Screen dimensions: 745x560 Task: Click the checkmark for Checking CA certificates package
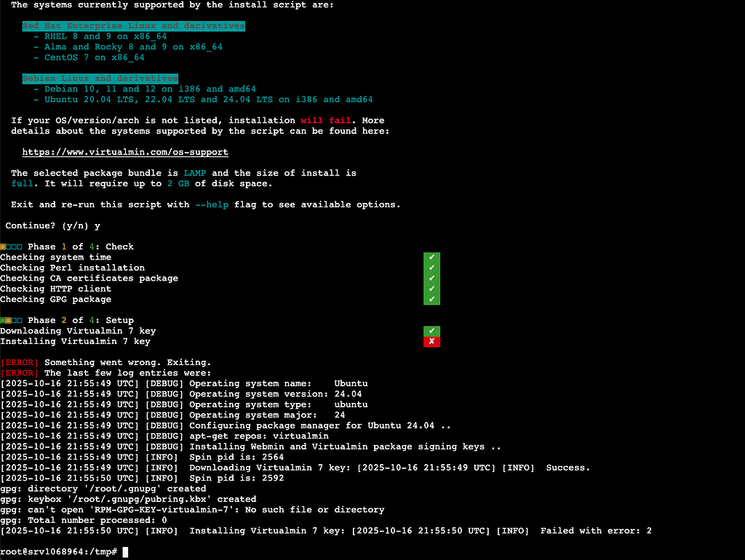[431, 279]
